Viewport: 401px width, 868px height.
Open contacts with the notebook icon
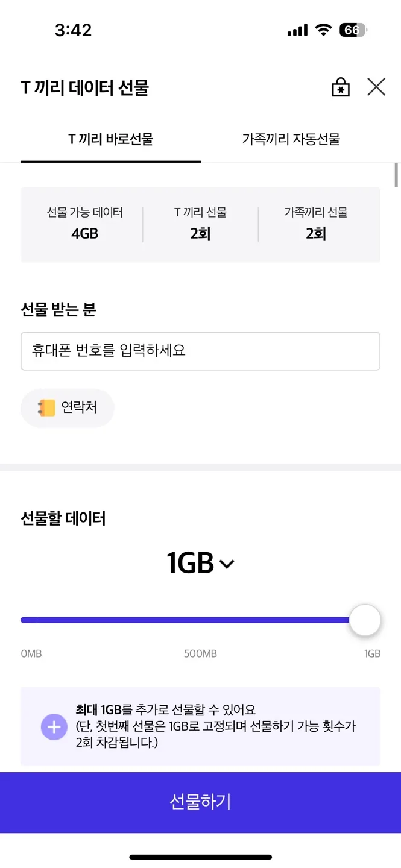point(46,408)
